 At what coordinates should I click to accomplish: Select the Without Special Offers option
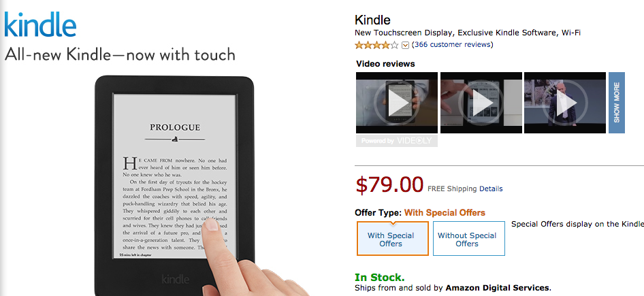point(468,239)
